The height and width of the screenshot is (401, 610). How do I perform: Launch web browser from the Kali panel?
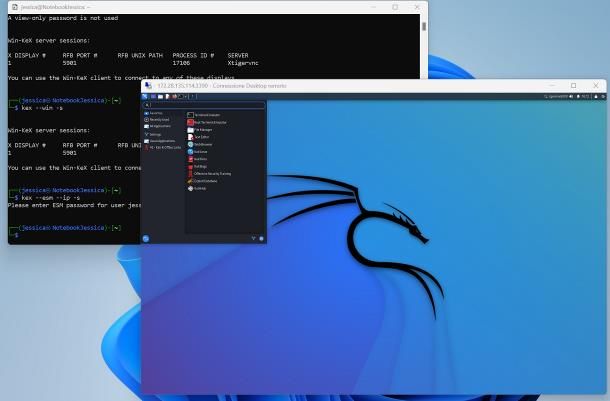pos(174,96)
